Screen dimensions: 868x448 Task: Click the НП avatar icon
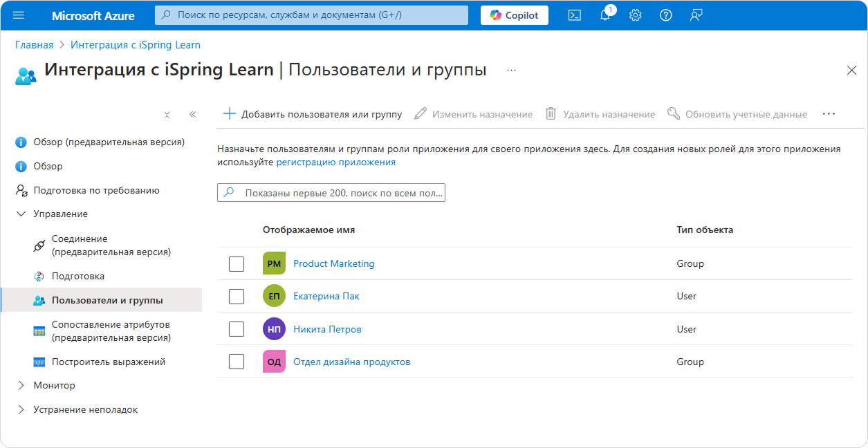click(274, 329)
